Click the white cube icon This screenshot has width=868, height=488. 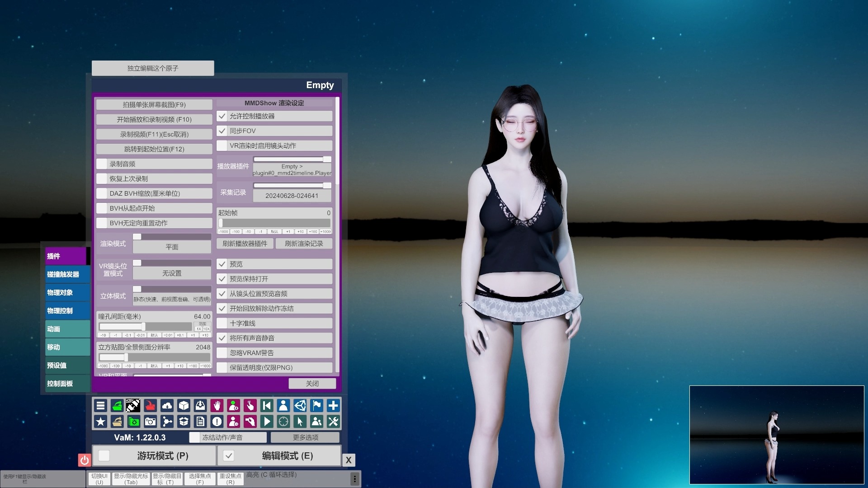[184, 406]
